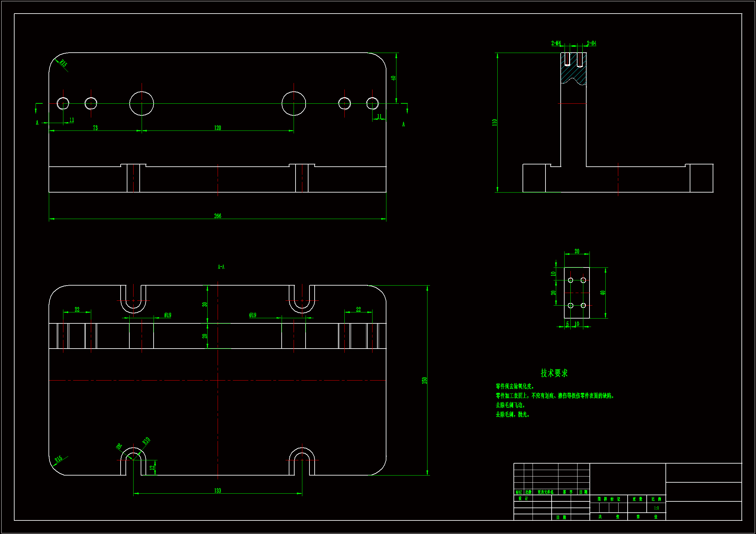Select the 更改文件名 title block cell
This screenshot has width=756, height=534.
tap(545, 492)
